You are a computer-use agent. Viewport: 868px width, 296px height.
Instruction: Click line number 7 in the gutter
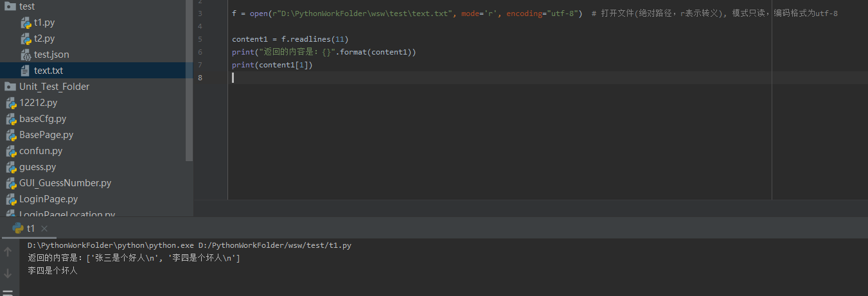tap(200, 65)
